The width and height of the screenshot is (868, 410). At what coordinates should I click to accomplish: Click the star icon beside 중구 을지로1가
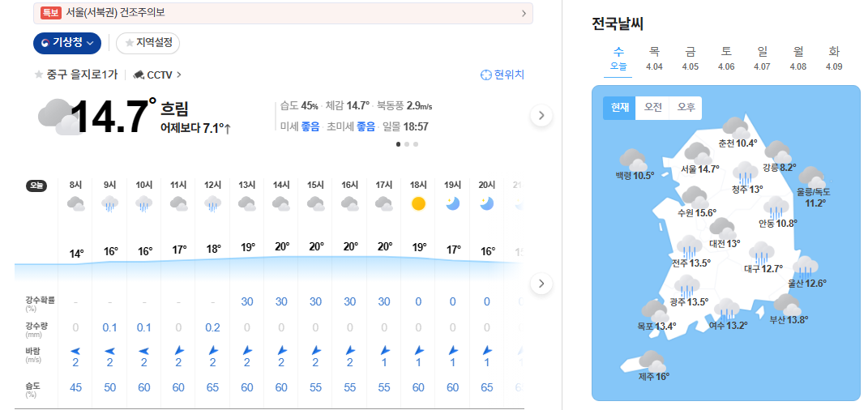[x=38, y=75]
